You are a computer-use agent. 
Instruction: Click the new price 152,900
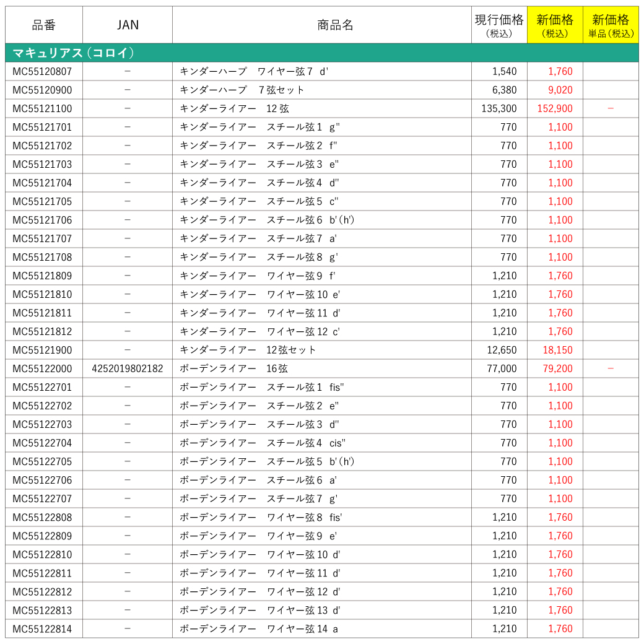[x=555, y=108]
